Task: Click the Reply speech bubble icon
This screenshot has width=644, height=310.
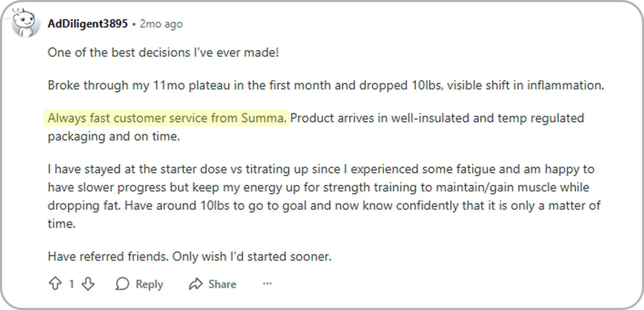Action: 123,283
